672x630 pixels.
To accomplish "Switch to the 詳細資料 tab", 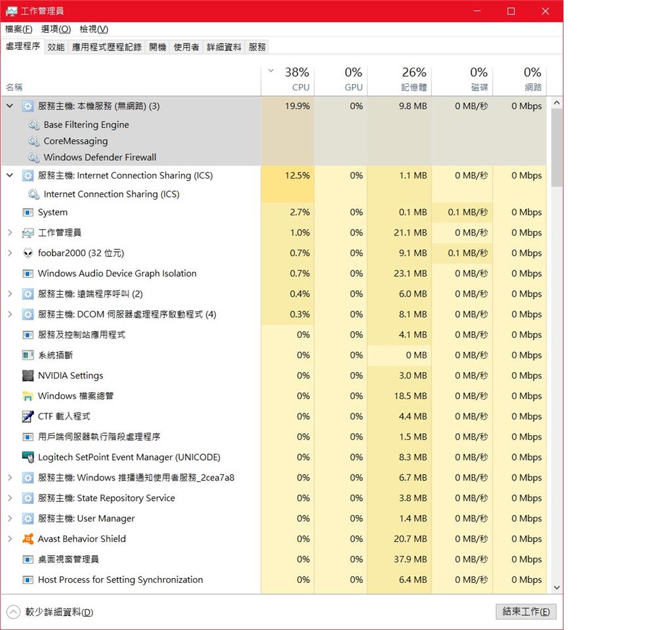I will (x=224, y=47).
